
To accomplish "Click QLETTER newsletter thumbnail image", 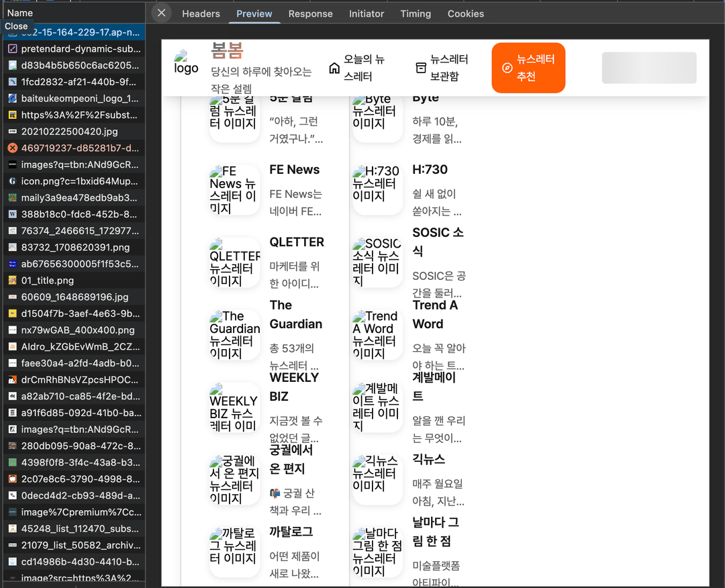I will click(x=235, y=262).
